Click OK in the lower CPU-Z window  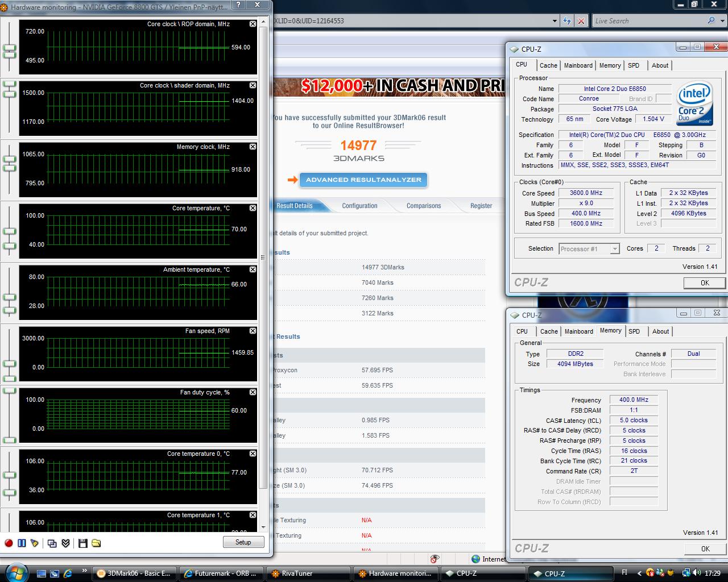705,548
